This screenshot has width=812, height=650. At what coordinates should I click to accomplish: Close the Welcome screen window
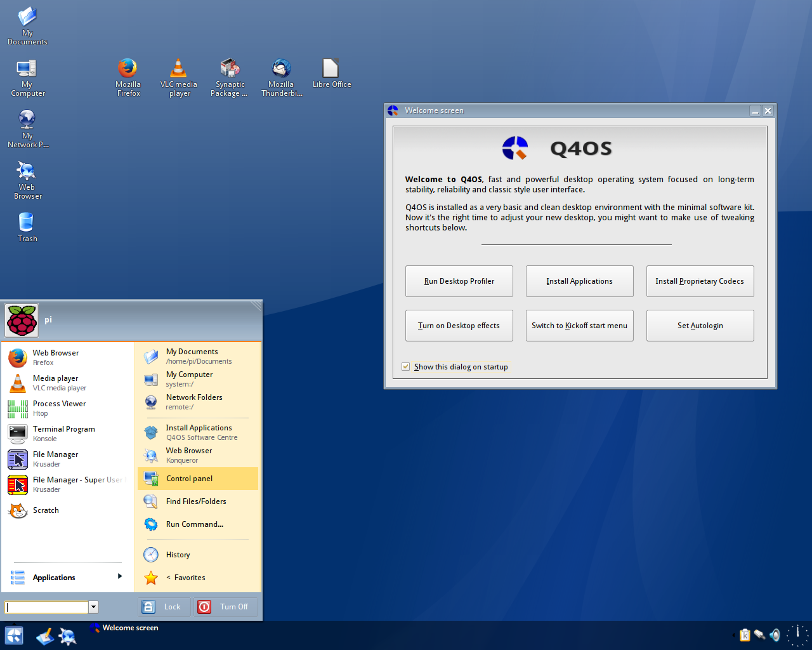[x=768, y=110]
